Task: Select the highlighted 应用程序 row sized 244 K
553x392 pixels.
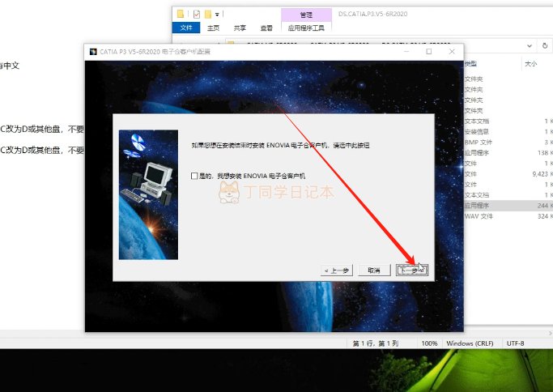Action: (508, 206)
